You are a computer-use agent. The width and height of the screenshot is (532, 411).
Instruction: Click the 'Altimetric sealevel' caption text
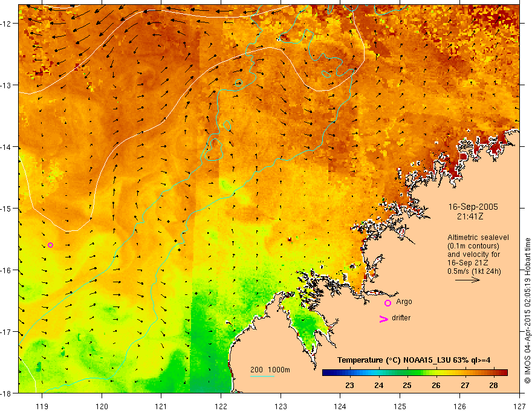(478, 238)
